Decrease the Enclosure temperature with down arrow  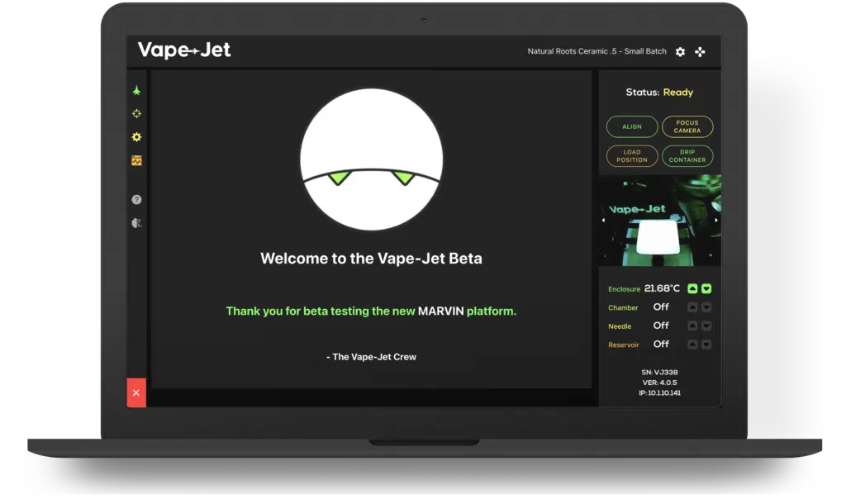pyautogui.click(x=706, y=288)
